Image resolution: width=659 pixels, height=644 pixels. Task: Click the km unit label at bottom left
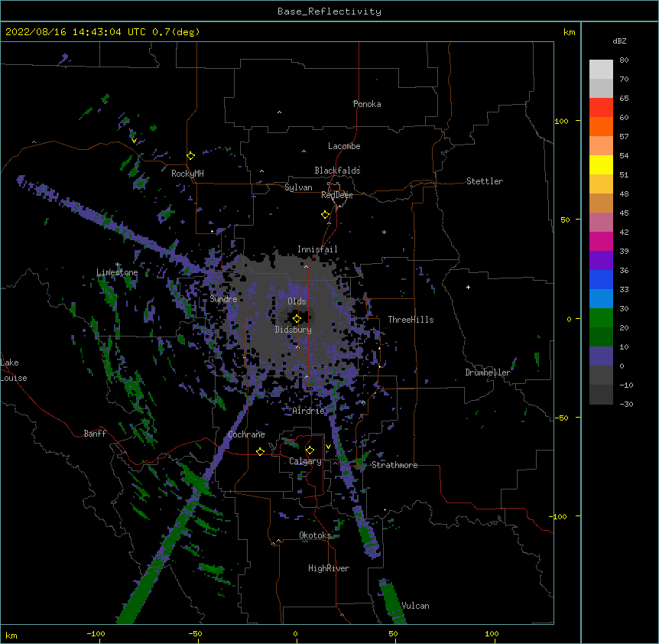coord(11,636)
